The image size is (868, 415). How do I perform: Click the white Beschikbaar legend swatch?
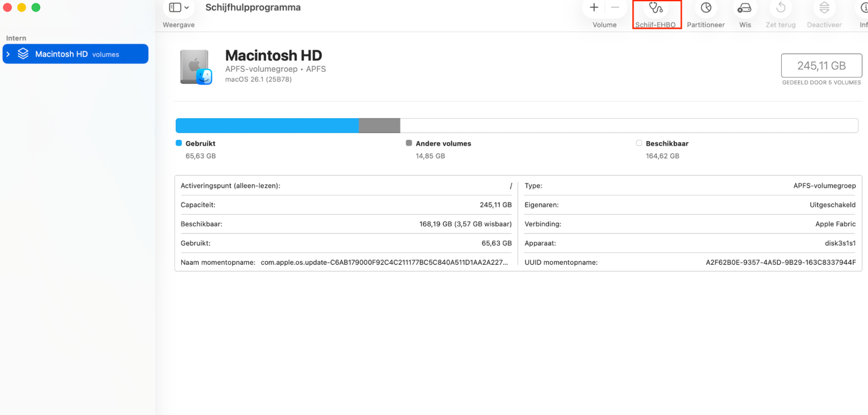point(639,143)
